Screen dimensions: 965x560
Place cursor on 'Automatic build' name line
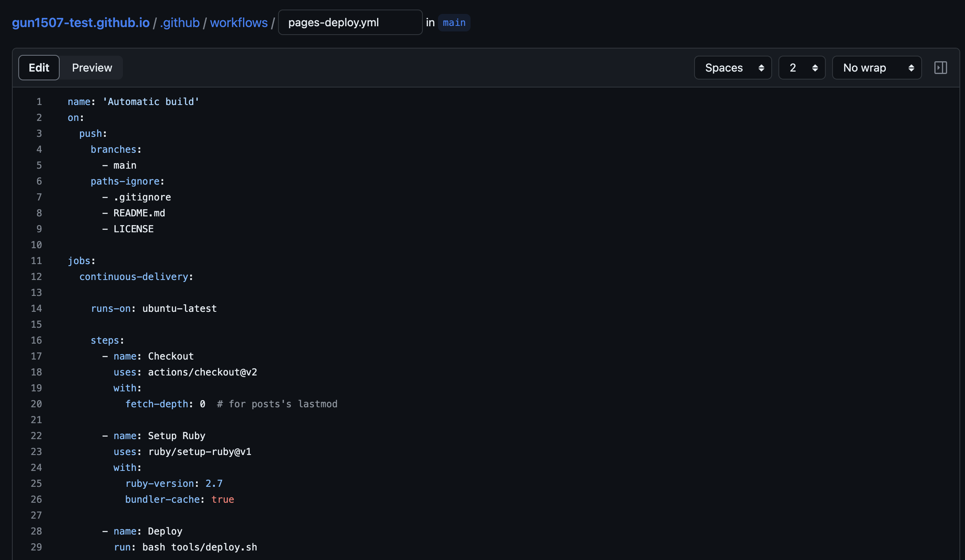(x=151, y=102)
